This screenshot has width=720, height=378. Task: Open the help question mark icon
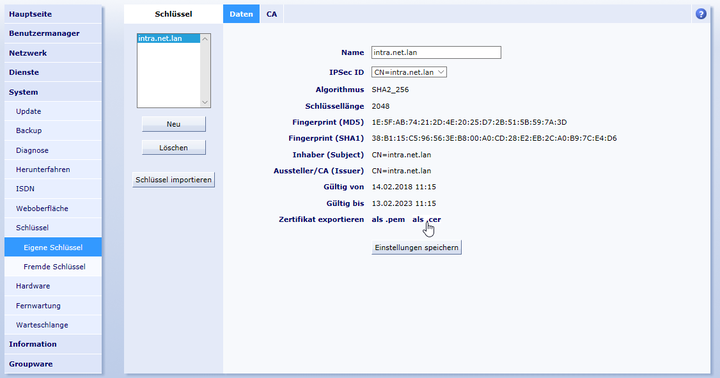701,14
